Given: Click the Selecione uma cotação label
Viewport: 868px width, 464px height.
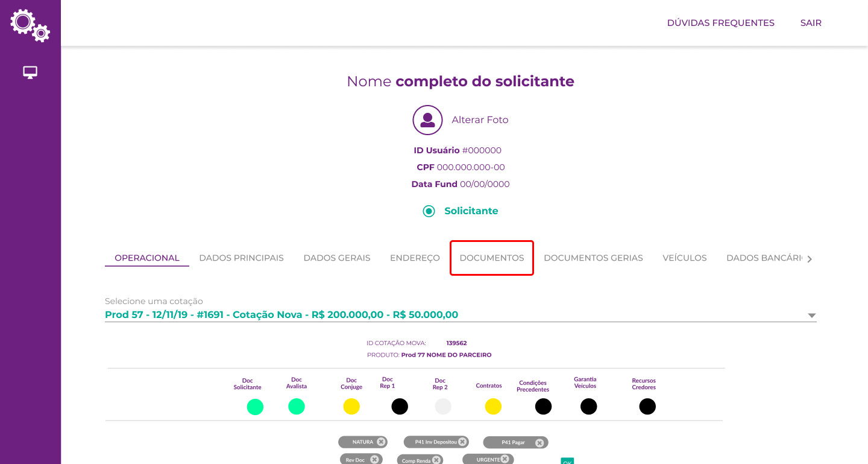Looking at the screenshot, I should [x=154, y=301].
